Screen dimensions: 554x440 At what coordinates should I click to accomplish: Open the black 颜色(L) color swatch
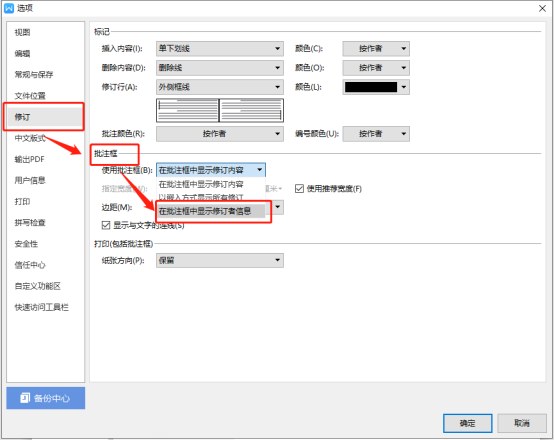[x=376, y=87]
